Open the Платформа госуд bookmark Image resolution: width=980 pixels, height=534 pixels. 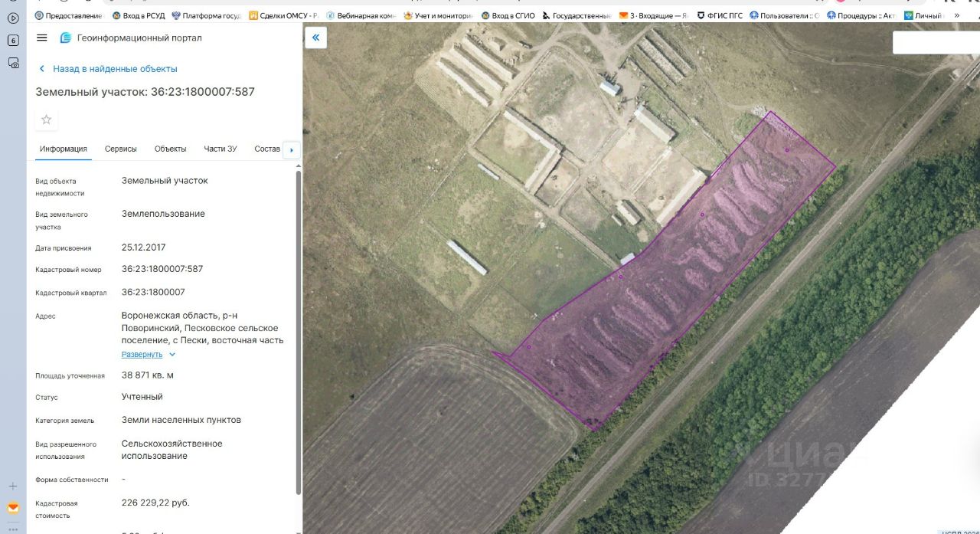pyautogui.click(x=206, y=15)
